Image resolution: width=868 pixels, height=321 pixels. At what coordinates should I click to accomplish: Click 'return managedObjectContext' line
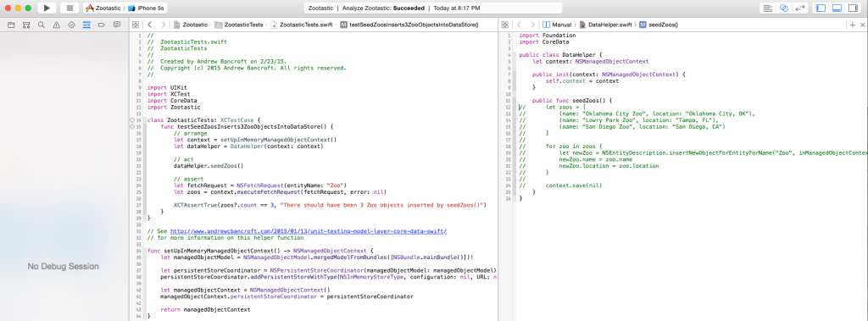pos(205,309)
